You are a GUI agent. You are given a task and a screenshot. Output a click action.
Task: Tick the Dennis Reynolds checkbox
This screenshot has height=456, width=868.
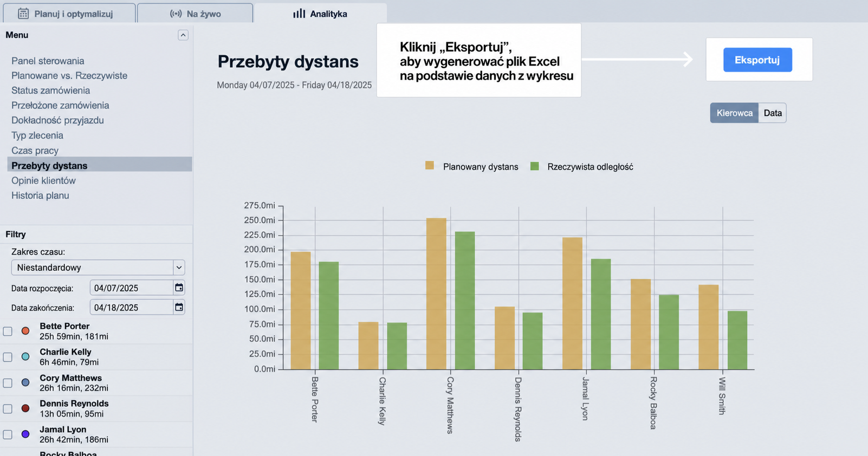click(x=8, y=409)
